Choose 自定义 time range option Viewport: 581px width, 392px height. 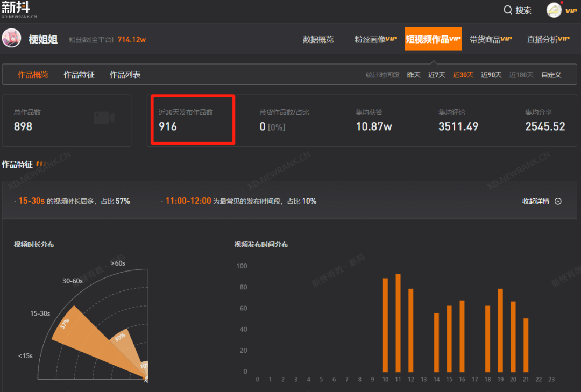(551, 75)
